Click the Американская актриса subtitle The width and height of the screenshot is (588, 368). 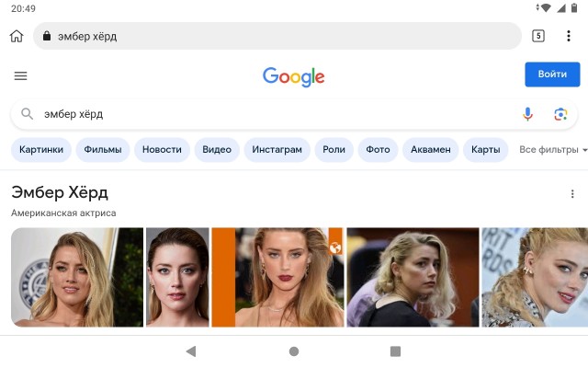click(63, 213)
